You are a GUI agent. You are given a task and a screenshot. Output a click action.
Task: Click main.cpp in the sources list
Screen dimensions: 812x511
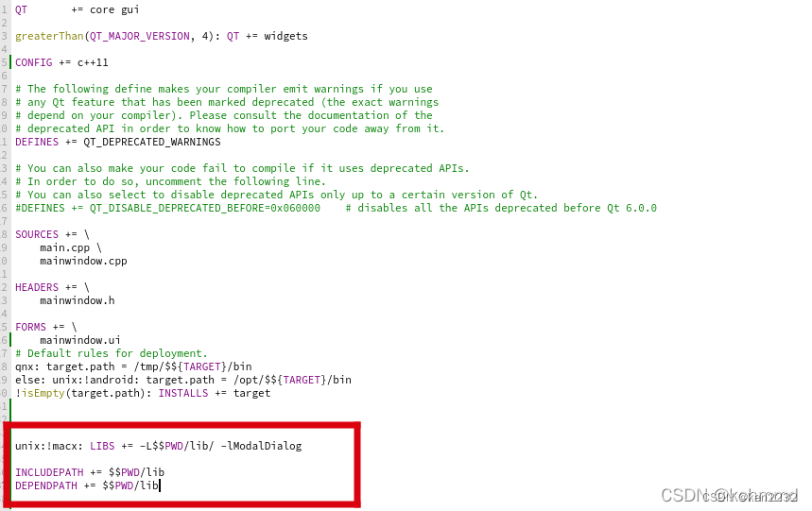[64, 247]
